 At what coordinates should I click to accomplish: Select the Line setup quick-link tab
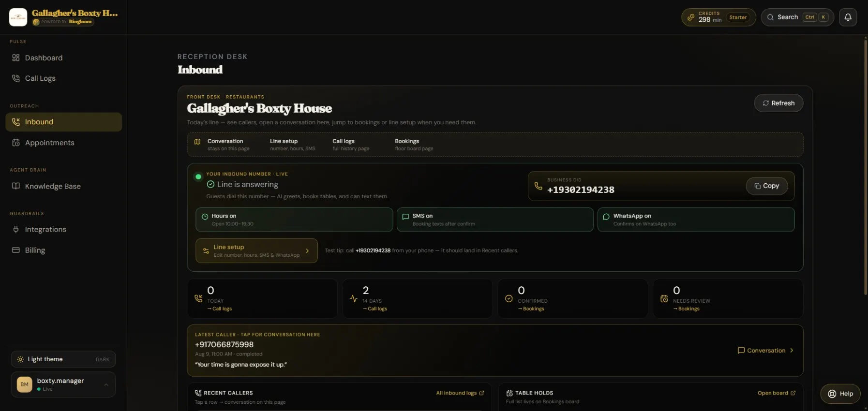click(x=293, y=145)
